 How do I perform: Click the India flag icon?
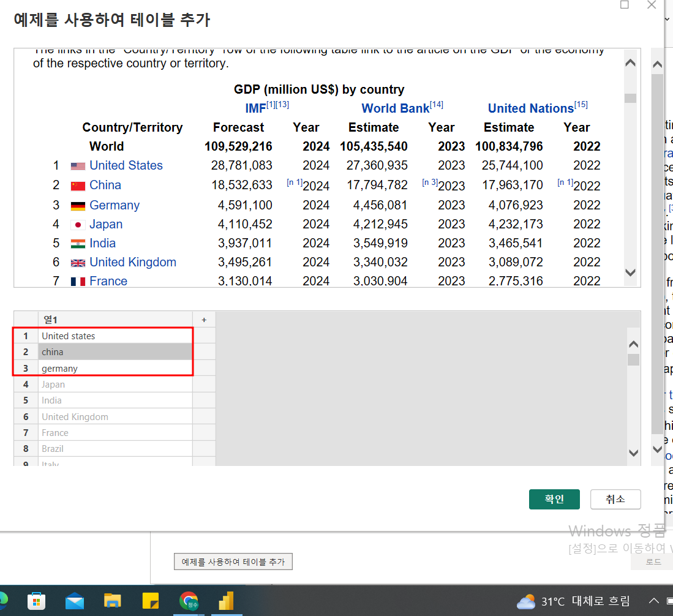coord(78,244)
